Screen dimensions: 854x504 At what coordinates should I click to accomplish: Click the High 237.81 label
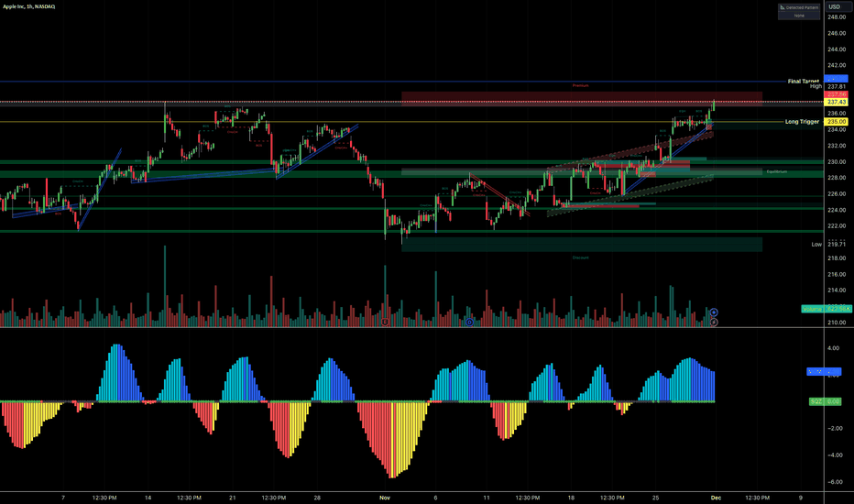click(x=827, y=86)
